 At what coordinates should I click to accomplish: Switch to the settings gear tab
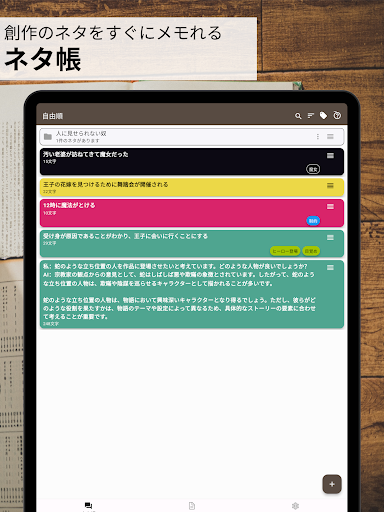pyautogui.click(x=295, y=506)
